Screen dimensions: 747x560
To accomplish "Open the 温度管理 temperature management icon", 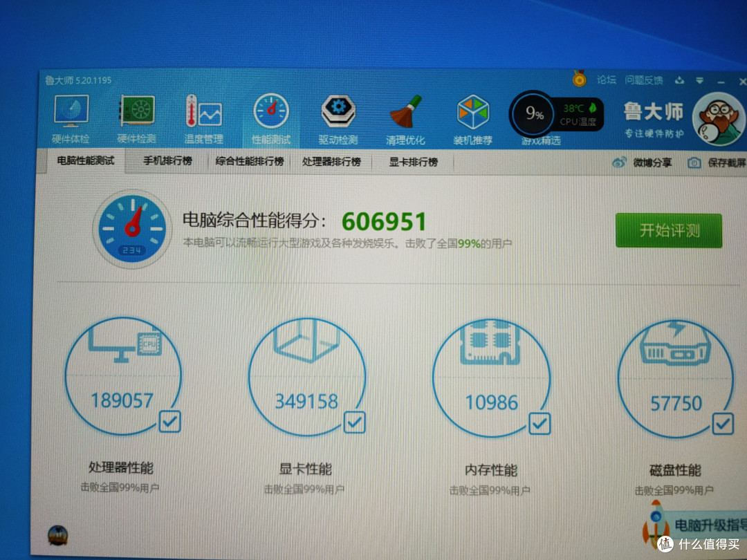I will (203, 111).
